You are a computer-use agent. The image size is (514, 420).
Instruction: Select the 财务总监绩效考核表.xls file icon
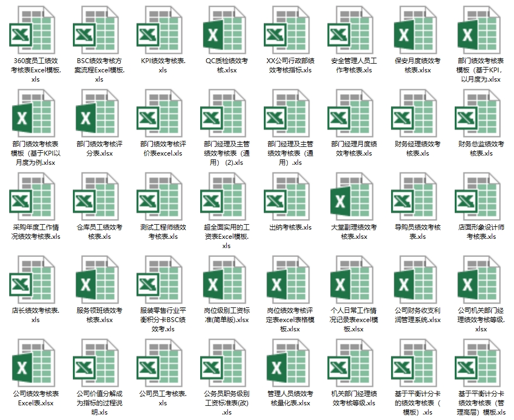(478, 113)
